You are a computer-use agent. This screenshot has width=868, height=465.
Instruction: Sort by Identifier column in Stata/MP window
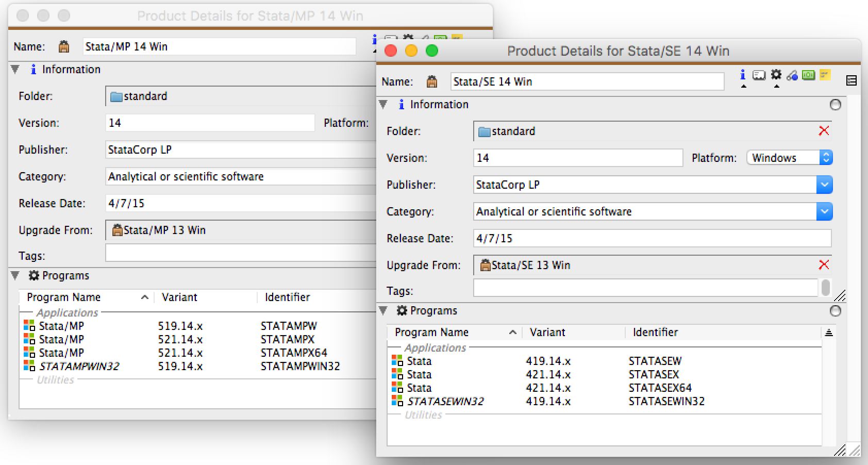click(x=317, y=297)
